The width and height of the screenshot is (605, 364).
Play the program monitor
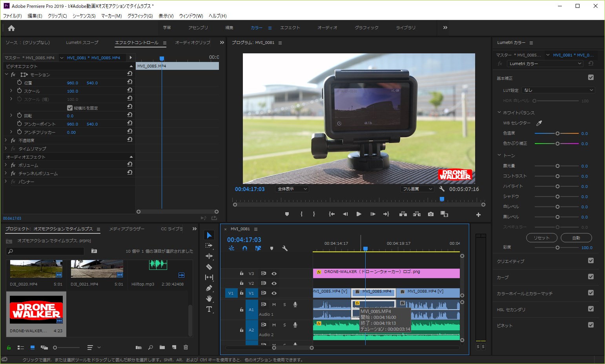tap(359, 214)
